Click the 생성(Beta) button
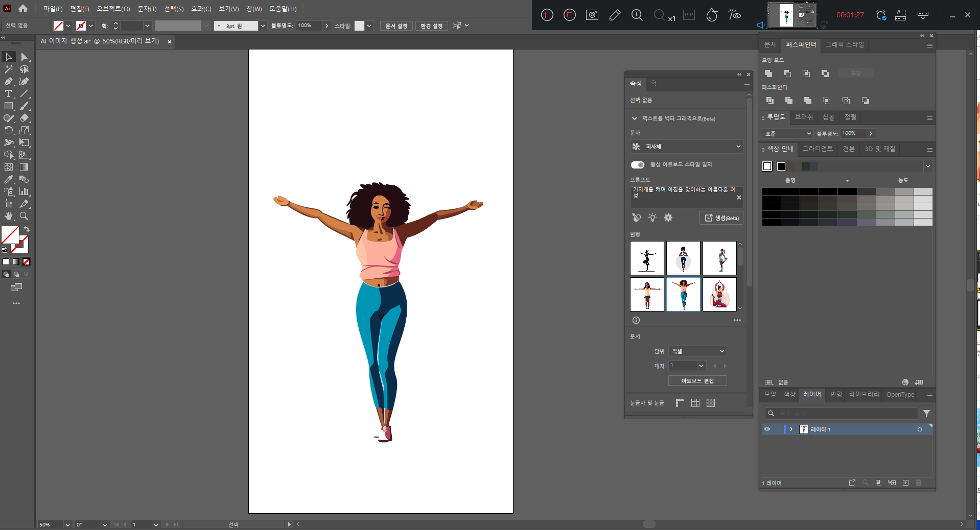The height and width of the screenshot is (530, 980). [721, 218]
